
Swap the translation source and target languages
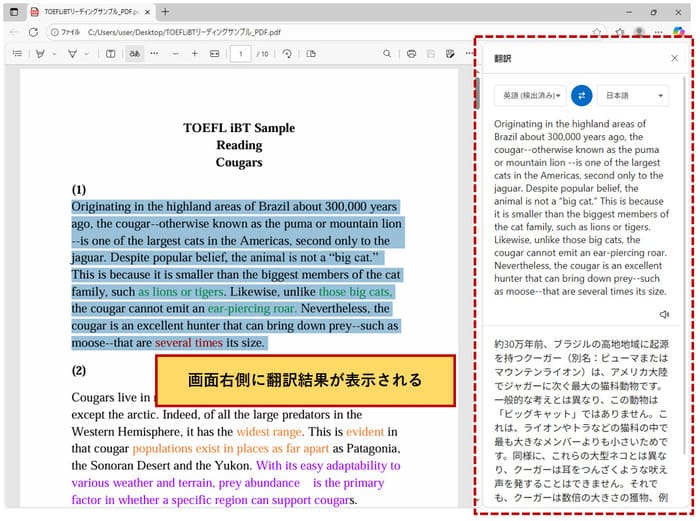point(581,95)
